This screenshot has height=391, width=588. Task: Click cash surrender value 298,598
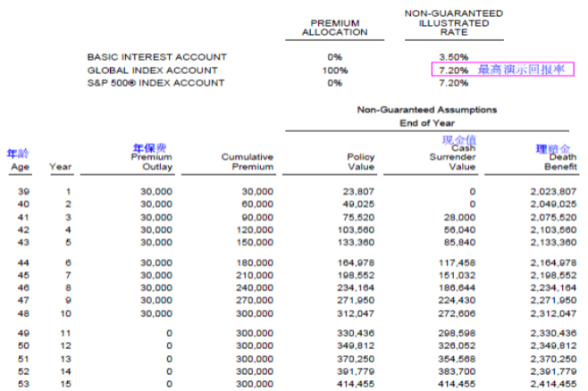tap(458, 333)
